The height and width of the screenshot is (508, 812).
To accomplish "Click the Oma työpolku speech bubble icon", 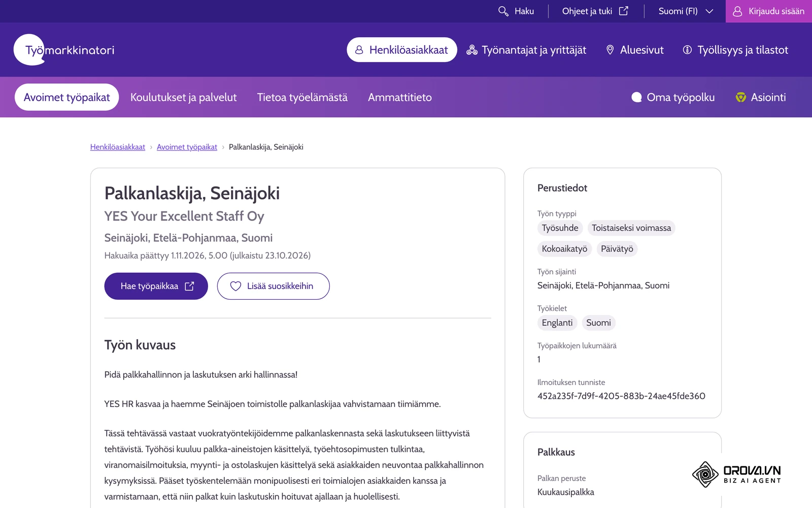I will tap(636, 97).
